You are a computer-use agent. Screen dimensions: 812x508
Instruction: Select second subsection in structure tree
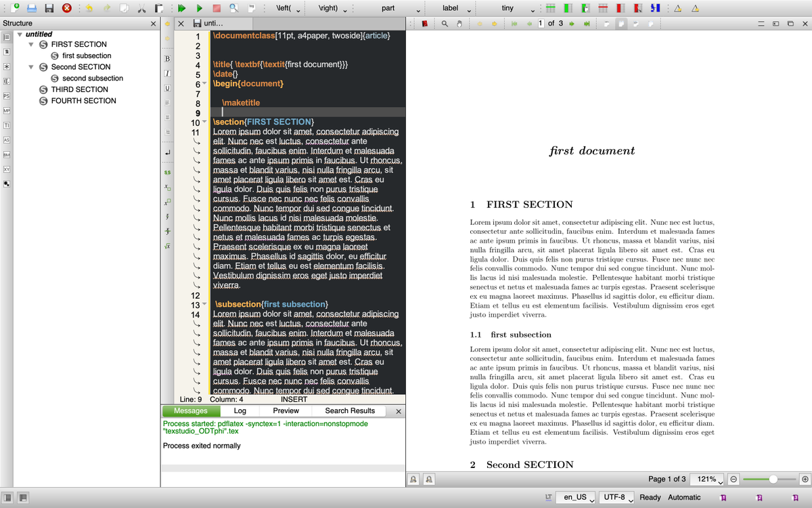[93, 79]
